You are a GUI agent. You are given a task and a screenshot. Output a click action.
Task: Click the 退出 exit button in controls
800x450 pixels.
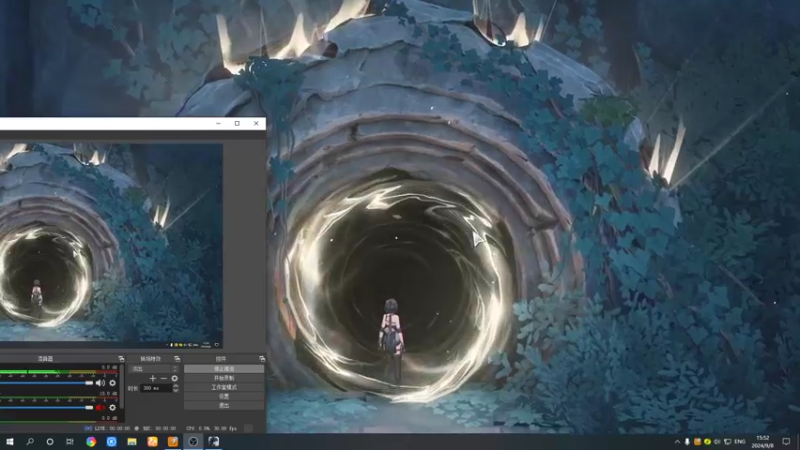point(224,406)
